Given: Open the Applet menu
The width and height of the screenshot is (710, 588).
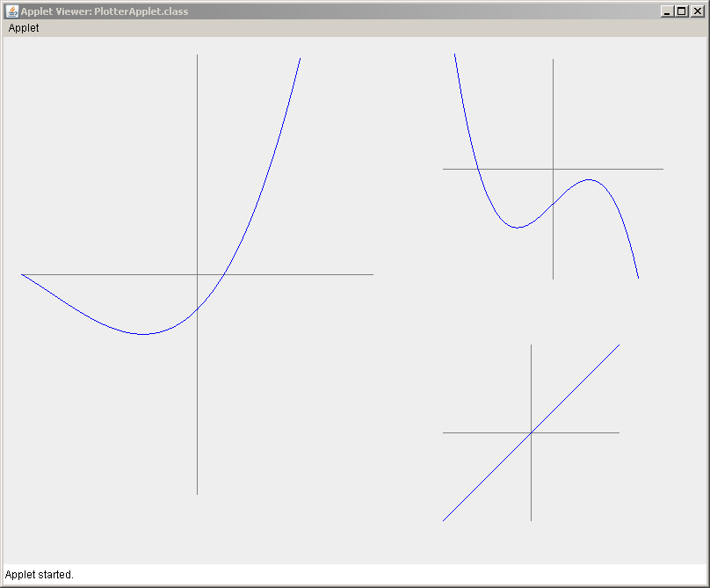Looking at the screenshot, I should 23,28.
